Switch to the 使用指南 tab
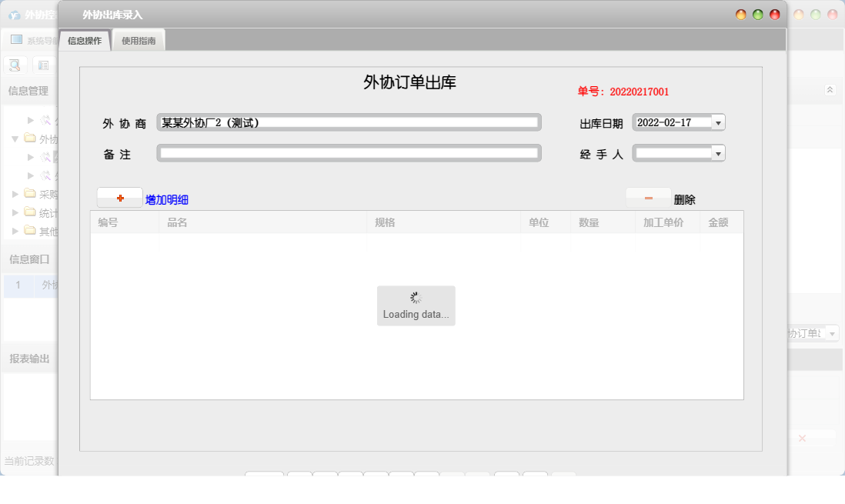The width and height of the screenshot is (845, 504). (139, 41)
